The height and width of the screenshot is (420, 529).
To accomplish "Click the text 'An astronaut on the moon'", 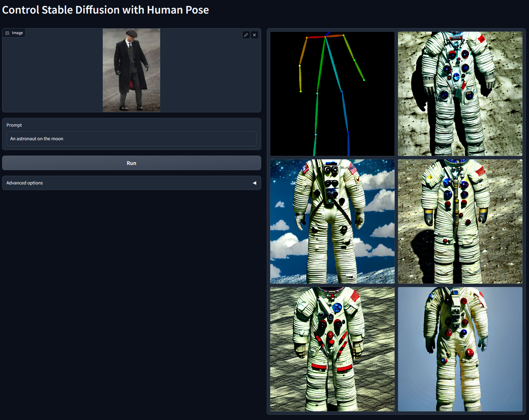I will (x=37, y=139).
